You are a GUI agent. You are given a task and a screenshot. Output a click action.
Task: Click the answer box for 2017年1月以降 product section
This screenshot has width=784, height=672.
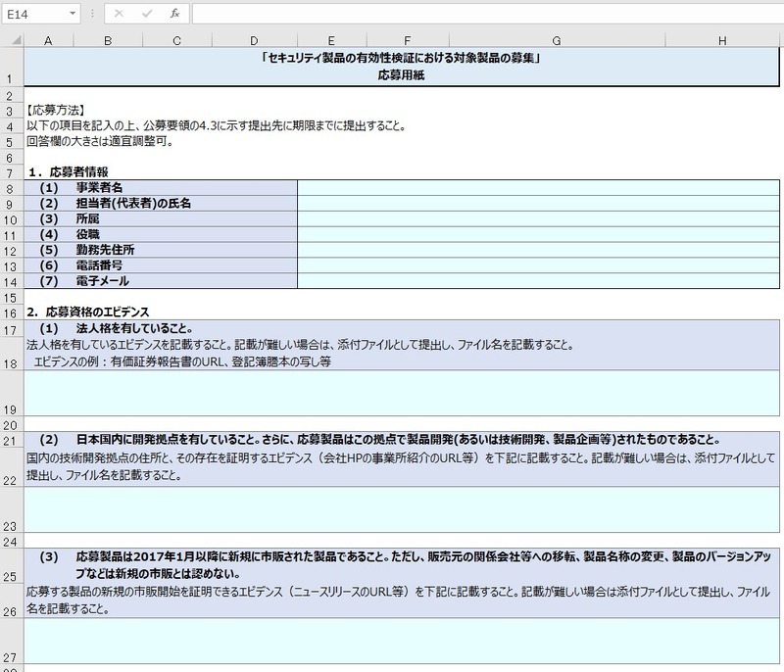pyautogui.click(x=402, y=641)
